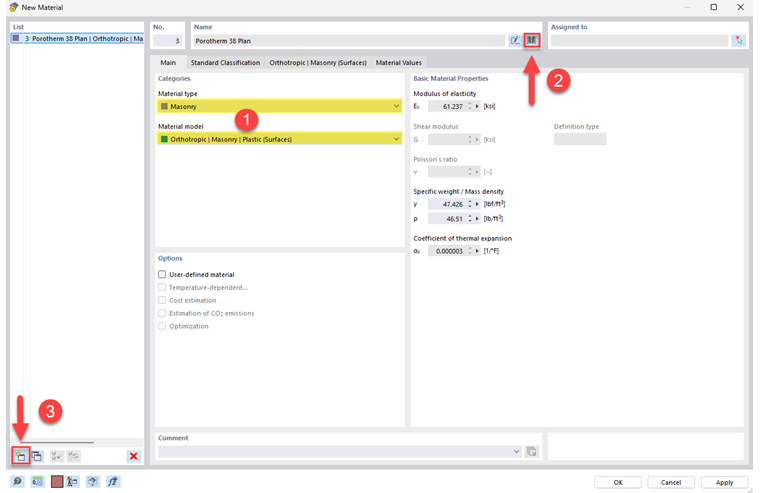
Task: Toggle the Temperature-dependent checkbox
Action: pos(162,287)
